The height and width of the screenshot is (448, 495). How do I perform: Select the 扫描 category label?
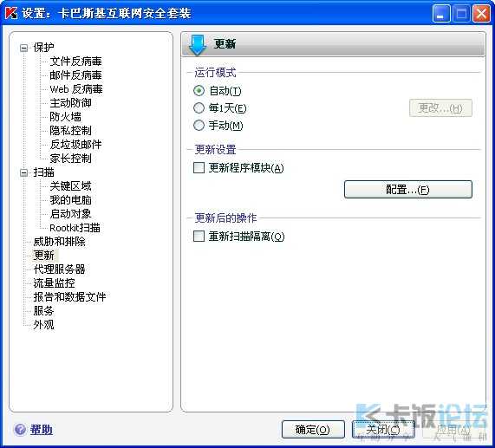point(43,172)
